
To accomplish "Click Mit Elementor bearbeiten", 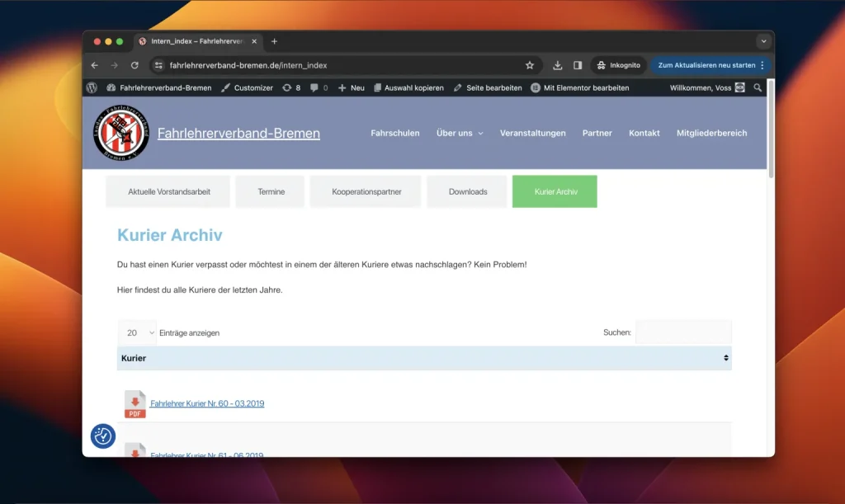I will [580, 87].
